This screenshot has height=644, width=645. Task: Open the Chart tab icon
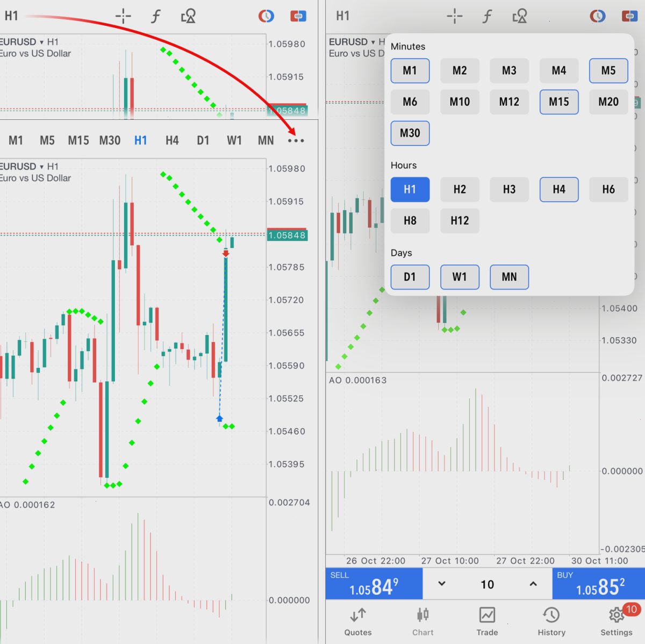tap(423, 615)
